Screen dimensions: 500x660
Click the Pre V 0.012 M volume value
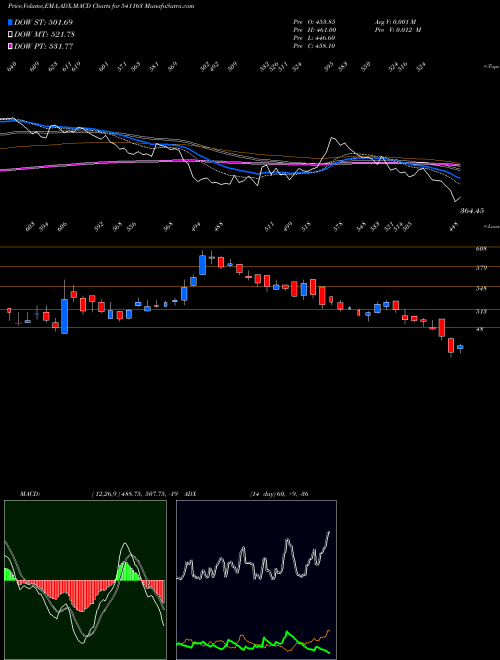[x=398, y=30]
